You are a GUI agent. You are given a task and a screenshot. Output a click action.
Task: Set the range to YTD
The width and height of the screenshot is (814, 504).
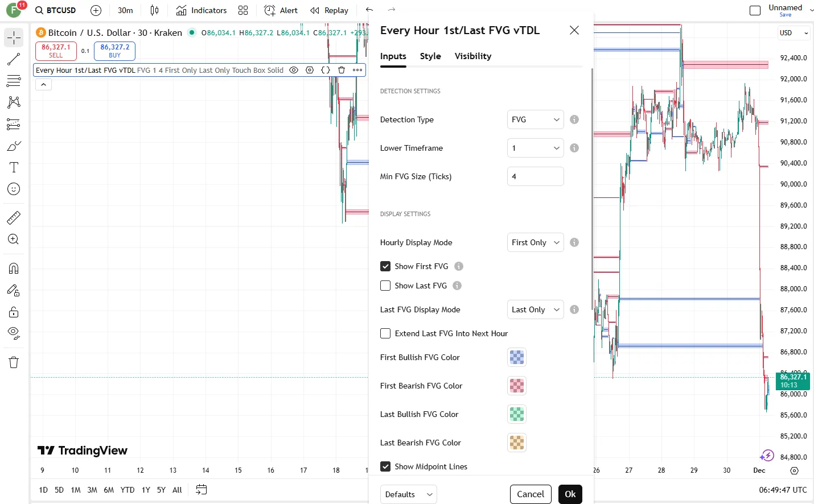coord(128,490)
